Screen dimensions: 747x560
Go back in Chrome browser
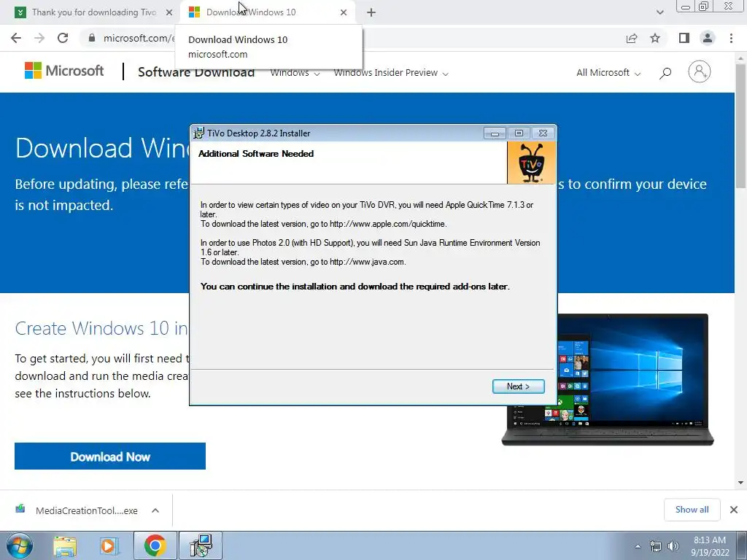tap(16, 38)
